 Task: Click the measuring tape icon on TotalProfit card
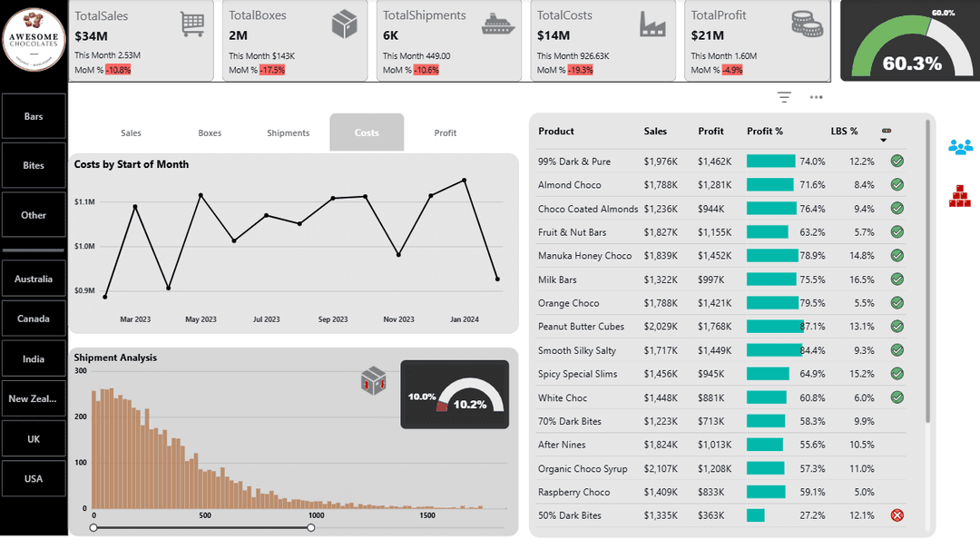(x=807, y=23)
